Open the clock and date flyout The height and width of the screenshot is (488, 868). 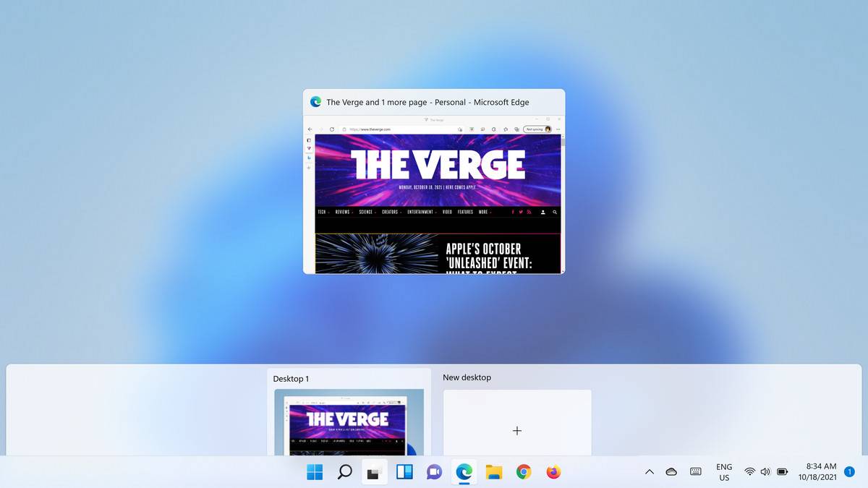(x=817, y=472)
